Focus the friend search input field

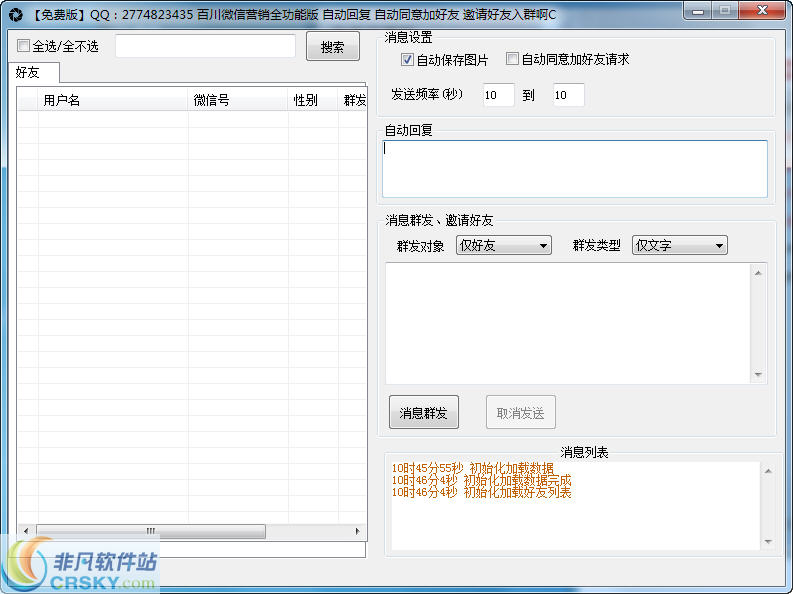point(205,46)
